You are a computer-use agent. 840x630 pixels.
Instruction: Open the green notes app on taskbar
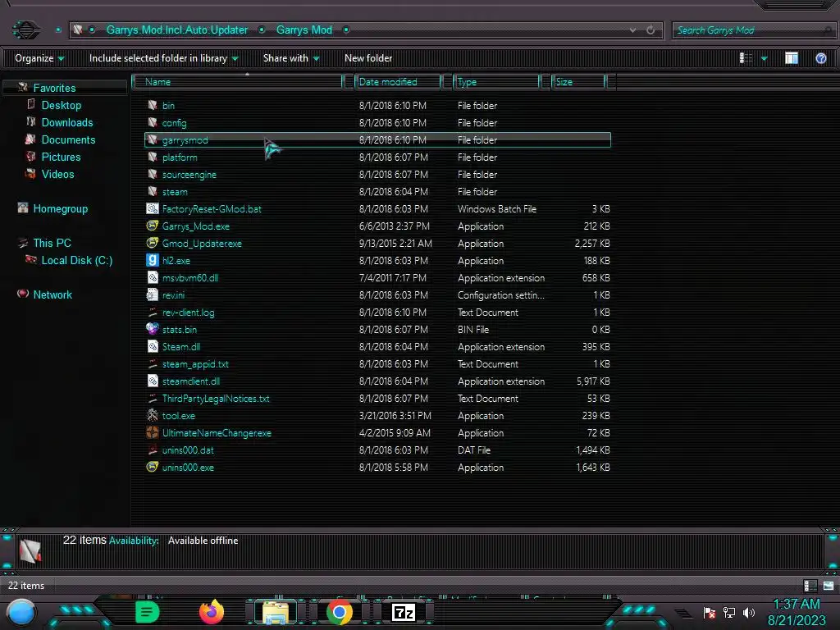(x=147, y=612)
